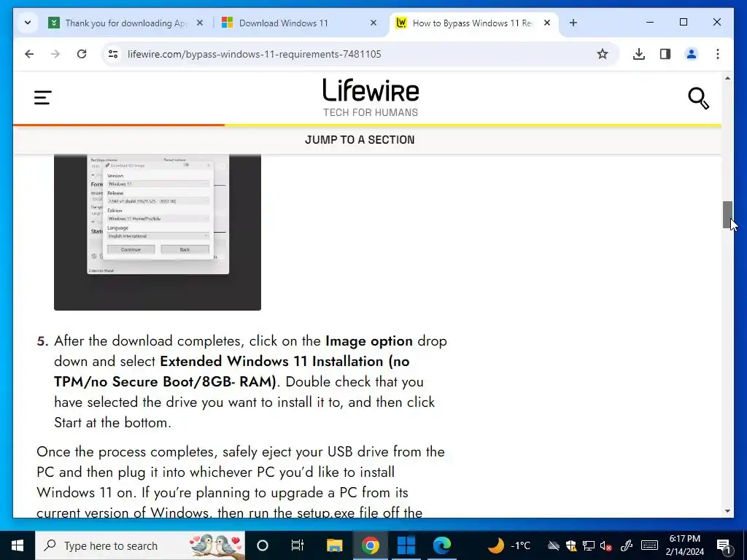Select the How to Bypass Windows 11 tab

tap(474, 23)
